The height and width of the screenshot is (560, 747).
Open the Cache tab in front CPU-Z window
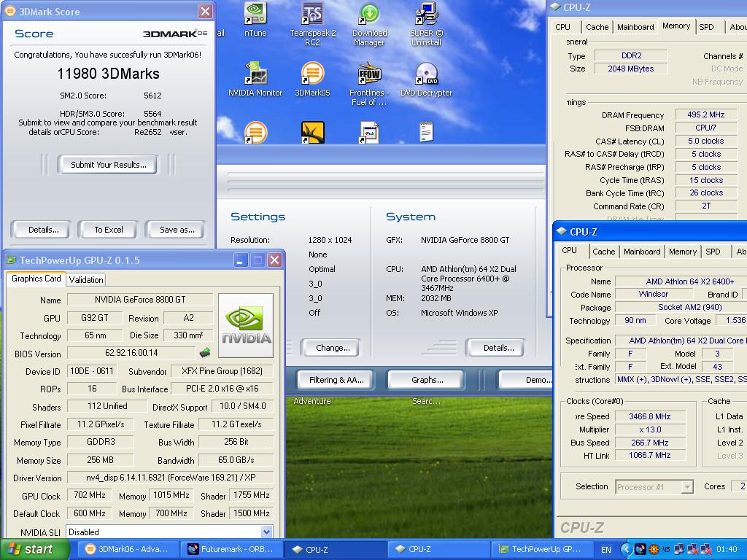point(603,252)
